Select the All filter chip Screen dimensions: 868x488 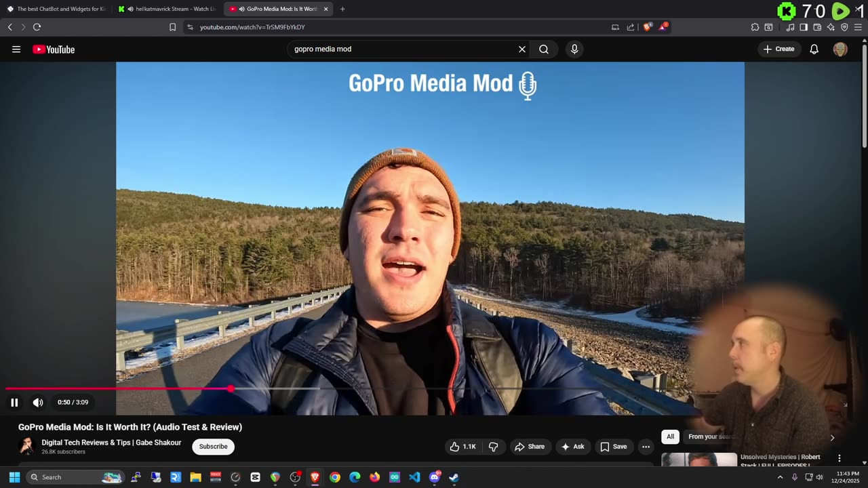(x=670, y=437)
